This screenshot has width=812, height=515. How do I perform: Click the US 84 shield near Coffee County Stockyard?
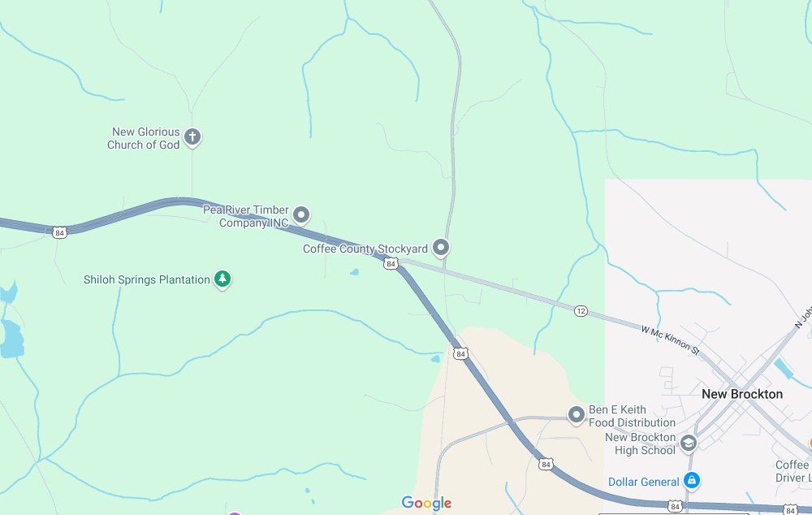[x=391, y=264]
